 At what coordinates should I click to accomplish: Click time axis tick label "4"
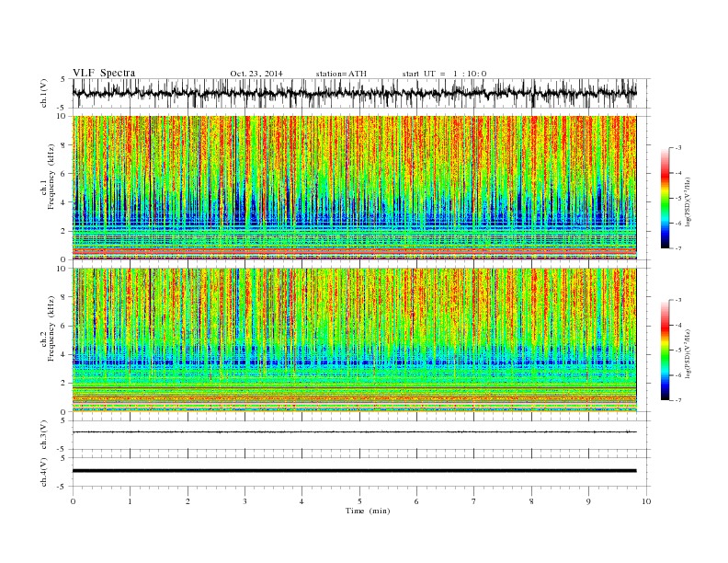(x=301, y=501)
